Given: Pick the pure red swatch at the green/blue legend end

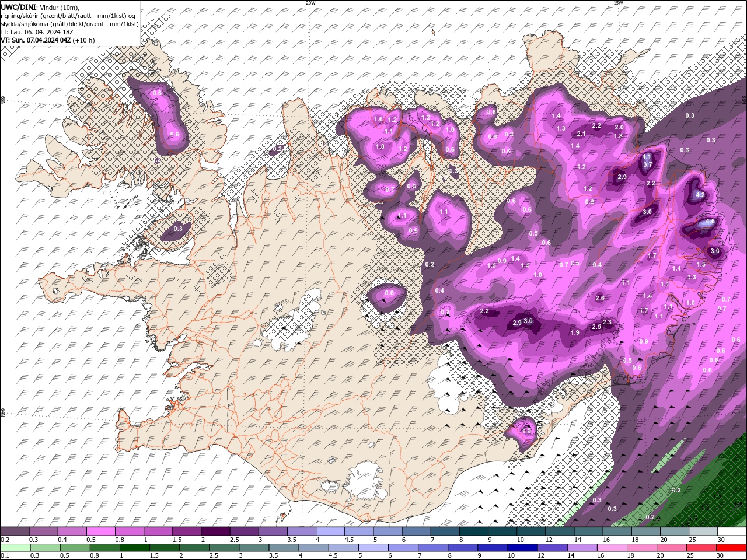Looking at the screenshot, I should (731, 548).
